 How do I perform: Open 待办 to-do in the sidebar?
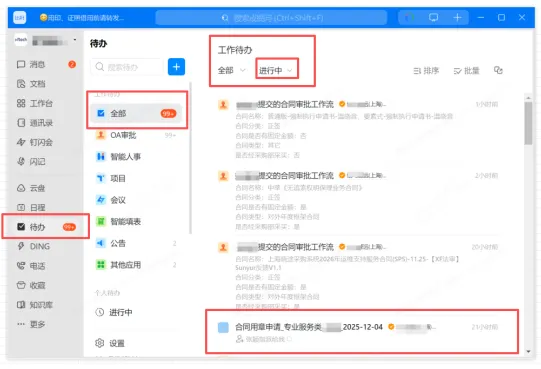click(x=45, y=227)
